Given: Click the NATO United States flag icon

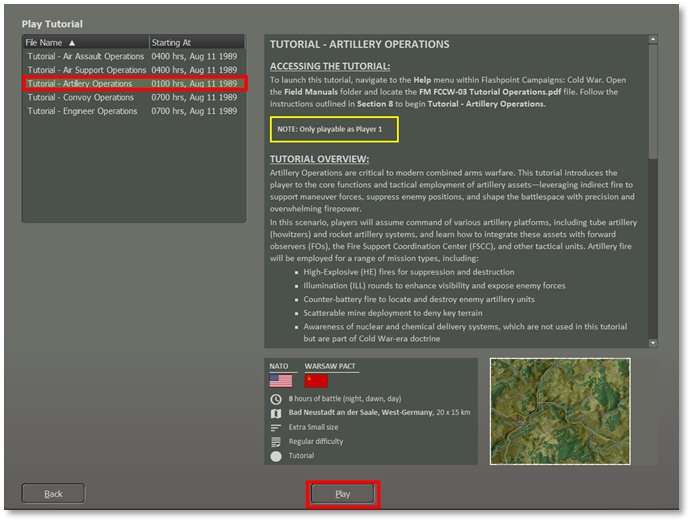Looking at the screenshot, I should pyautogui.click(x=280, y=381).
